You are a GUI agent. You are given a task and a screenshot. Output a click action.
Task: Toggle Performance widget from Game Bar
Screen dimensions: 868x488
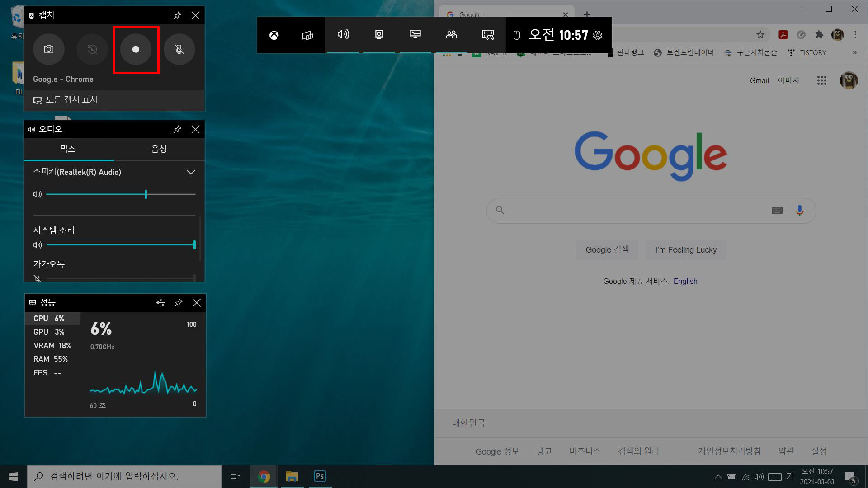pos(415,35)
